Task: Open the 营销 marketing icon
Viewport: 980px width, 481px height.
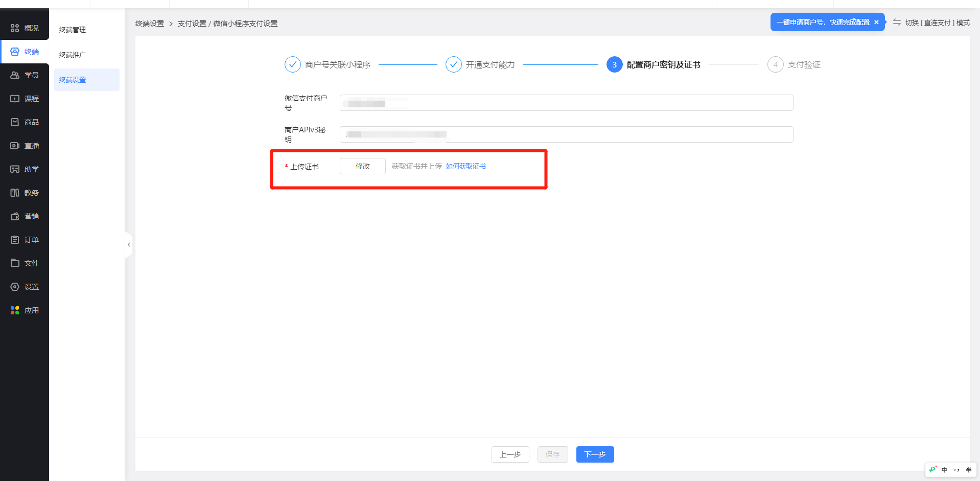Action: click(15, 216)
